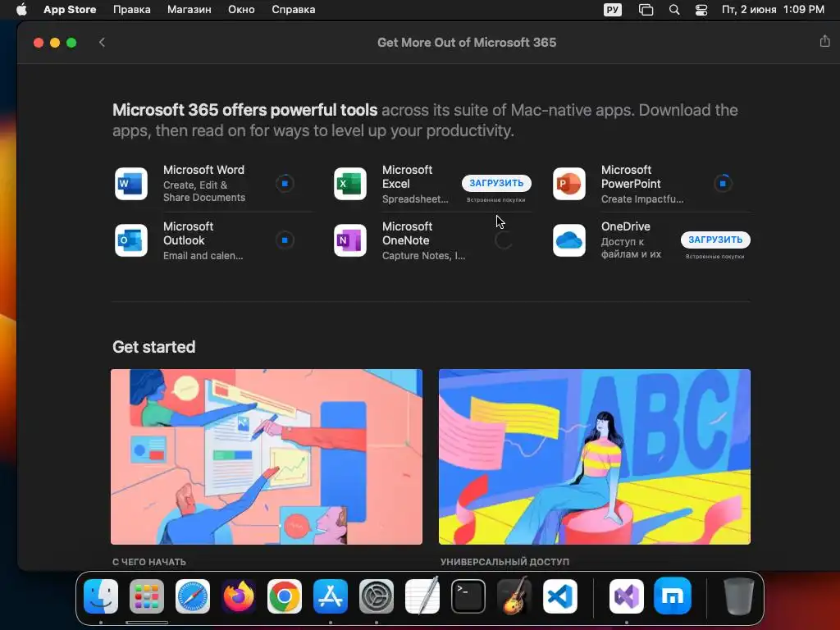Open the App Store menu
The height and width of the screenshot is (630, 840).
tap(70, 10)
